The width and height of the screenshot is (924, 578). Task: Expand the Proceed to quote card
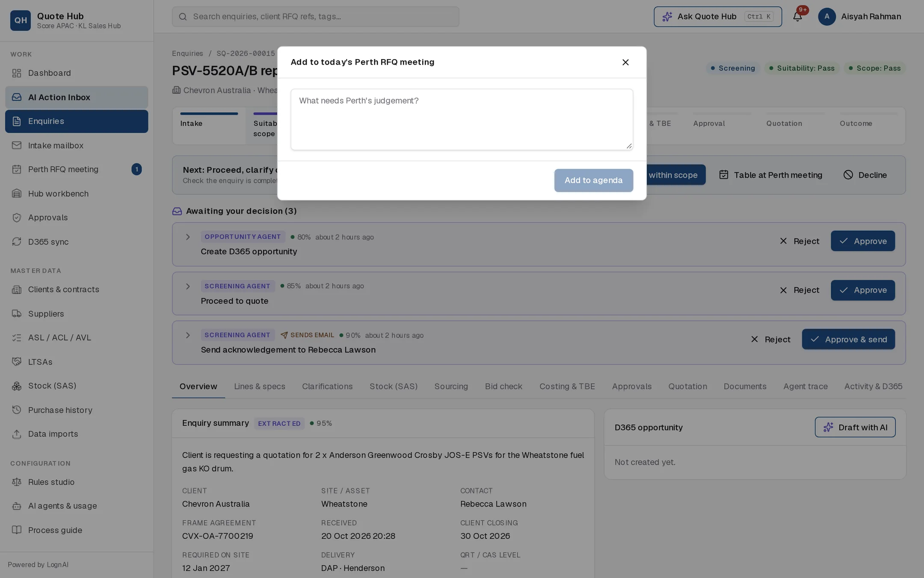tap(187, 286)
